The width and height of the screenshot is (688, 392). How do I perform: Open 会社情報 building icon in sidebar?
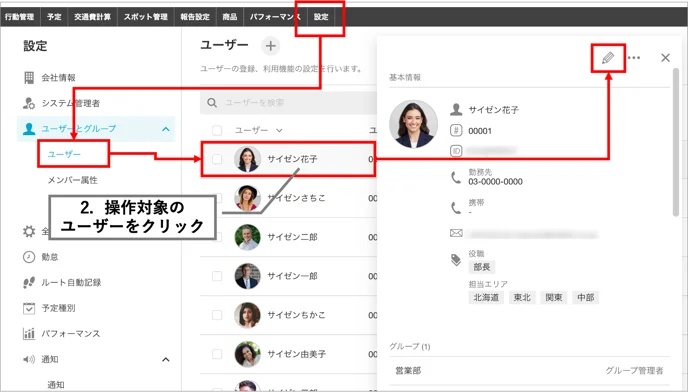tap(29, 78)
